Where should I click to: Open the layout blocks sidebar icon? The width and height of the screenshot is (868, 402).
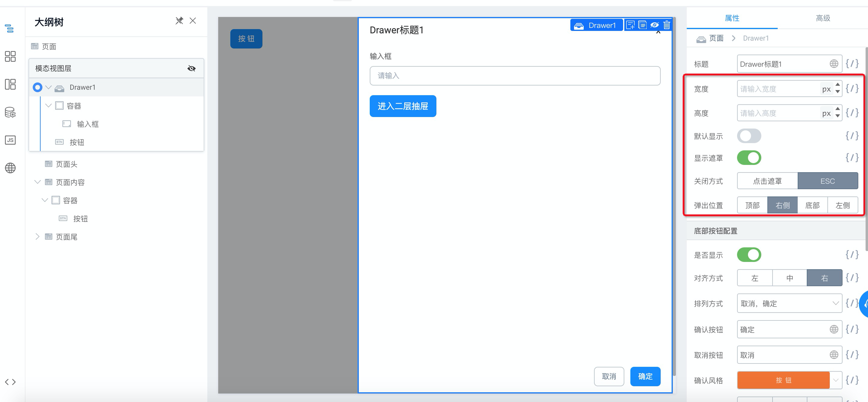(10, 84)
